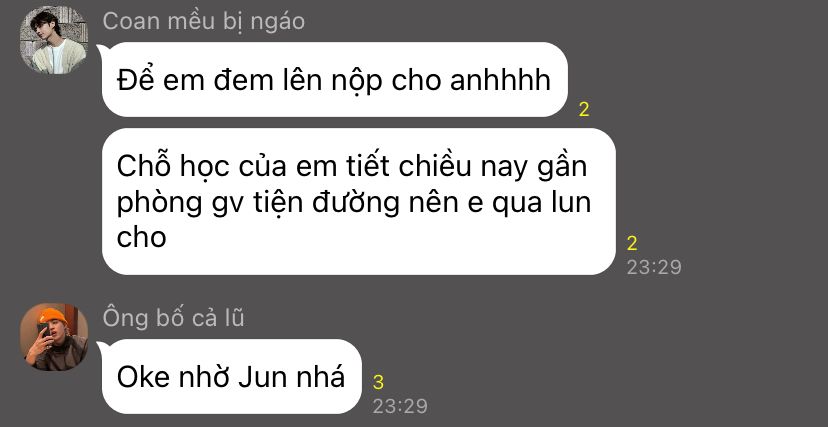Open Coan mều bị ngáo's profile picture
Viewport: 828px width, 427px height.
click(x=53, y=40)
